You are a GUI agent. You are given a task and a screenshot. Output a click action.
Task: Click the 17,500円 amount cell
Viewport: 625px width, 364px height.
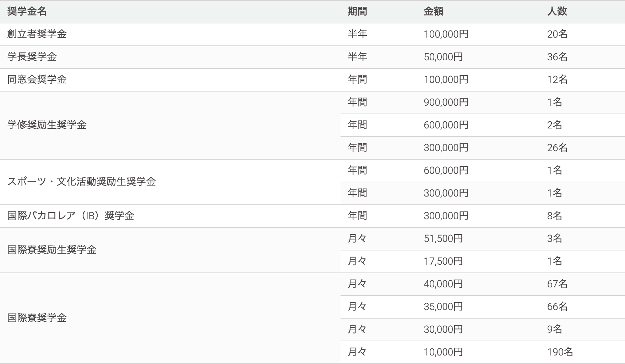click(x=443, y=261)
